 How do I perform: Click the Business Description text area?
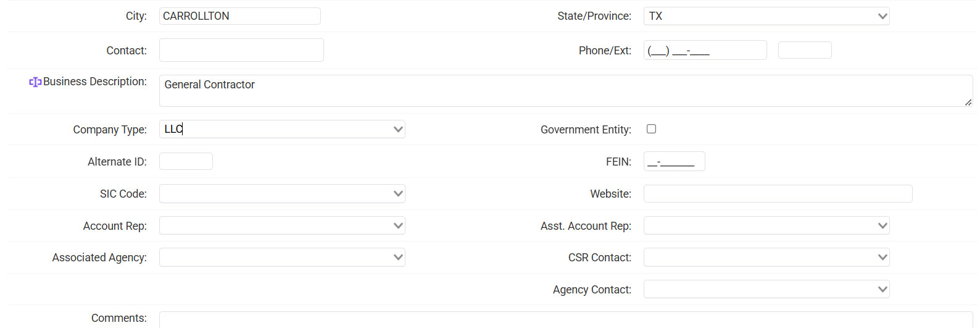(x=565, y=91)
